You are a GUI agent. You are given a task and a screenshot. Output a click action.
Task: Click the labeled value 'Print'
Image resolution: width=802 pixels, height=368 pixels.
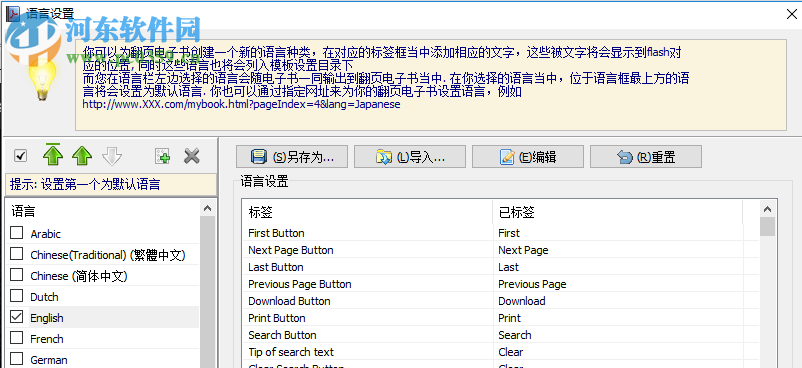click(x=509, y=318)
